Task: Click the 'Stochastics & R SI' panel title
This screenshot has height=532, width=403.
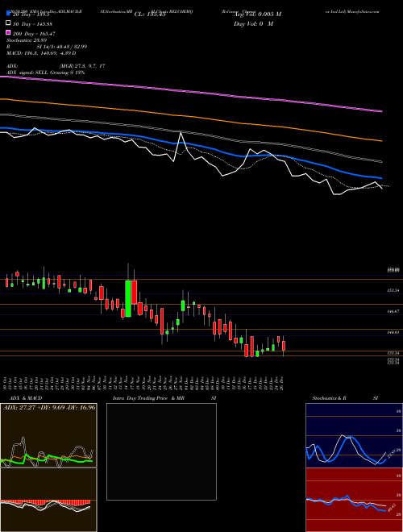Action: 345,398
